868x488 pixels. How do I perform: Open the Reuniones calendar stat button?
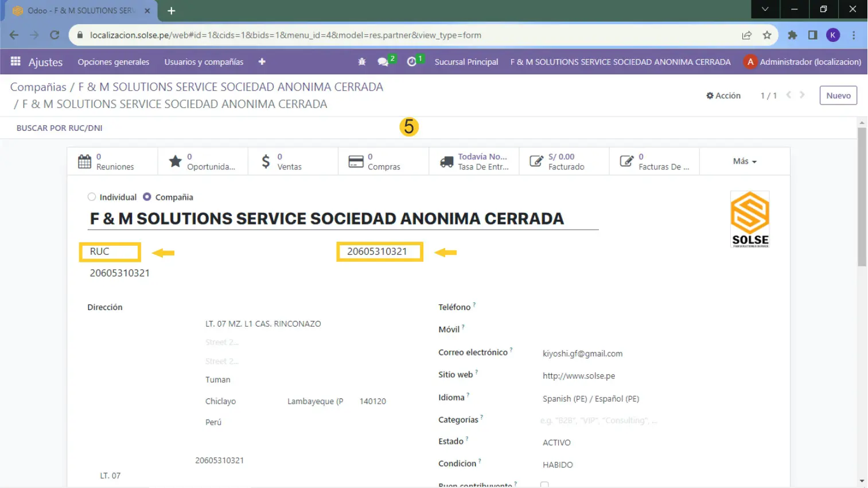(x=112, y=161)
